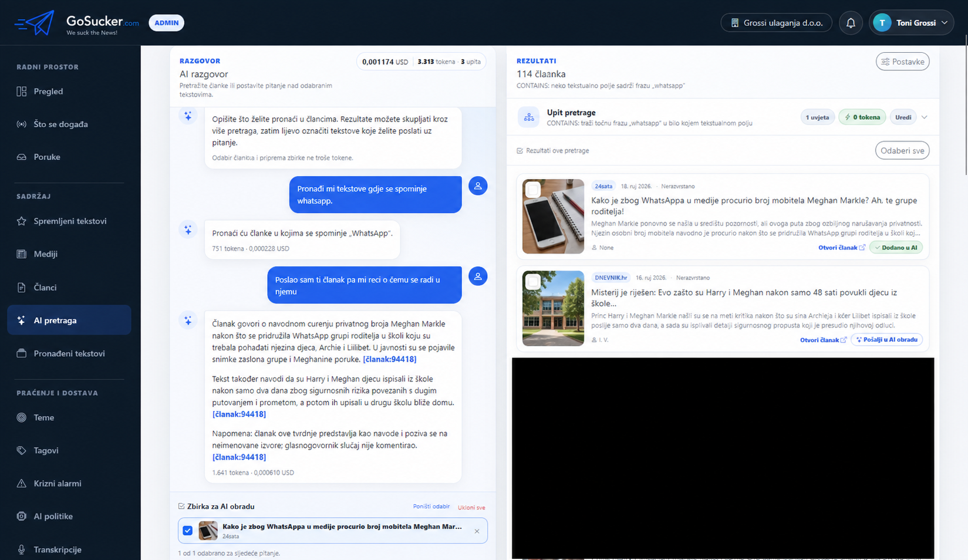Tick checkbox on WhatsApp Meghan Markle article thumbnail
The image size is (968, 560).
[x=533, y=190]
